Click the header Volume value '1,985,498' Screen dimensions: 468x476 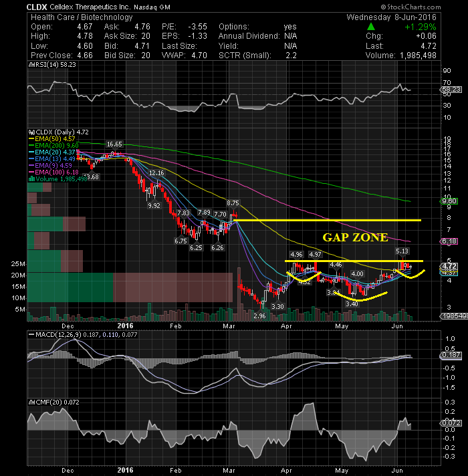pyautogui.click(x=418, y=55)
